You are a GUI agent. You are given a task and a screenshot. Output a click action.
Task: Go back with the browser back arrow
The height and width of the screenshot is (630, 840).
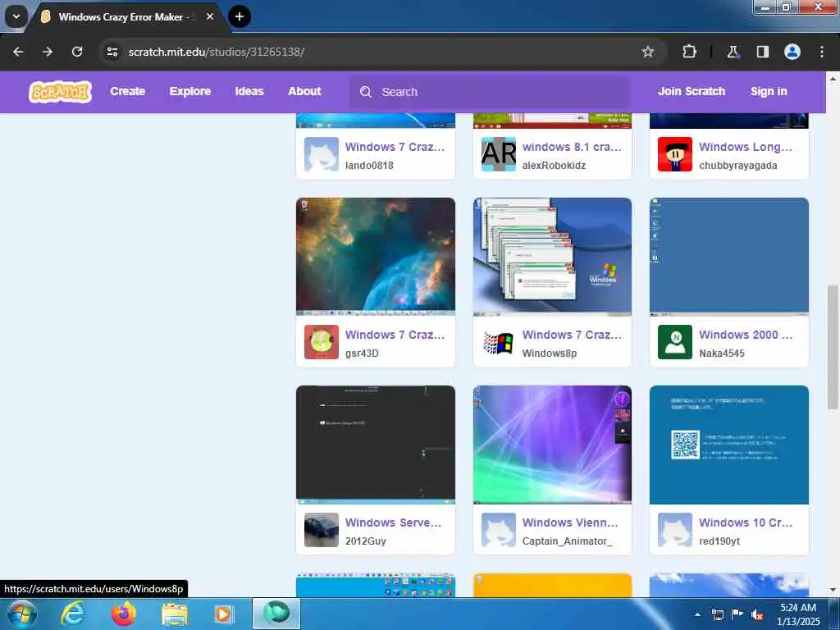pos(18,52)
